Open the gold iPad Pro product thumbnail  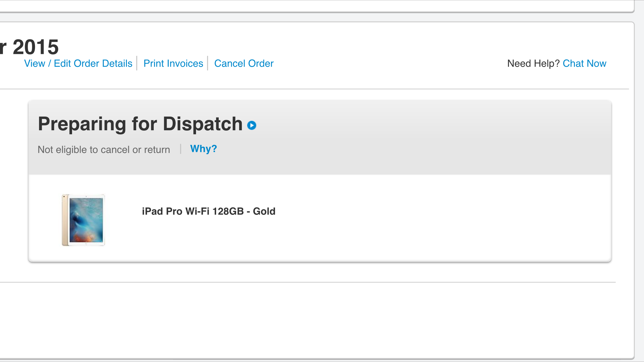(83, 220)
